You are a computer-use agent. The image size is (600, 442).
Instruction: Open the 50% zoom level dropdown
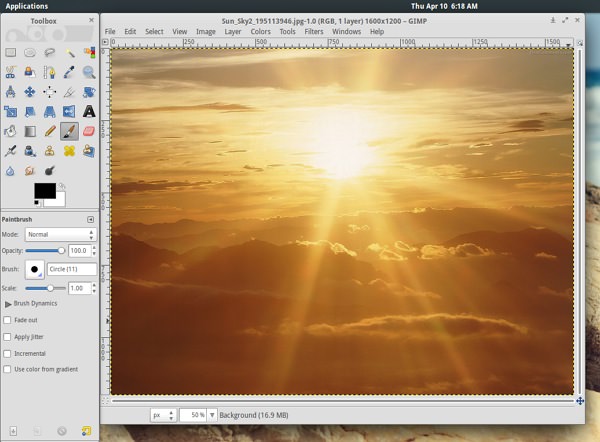pyautogui.click(x=212, y=415)
